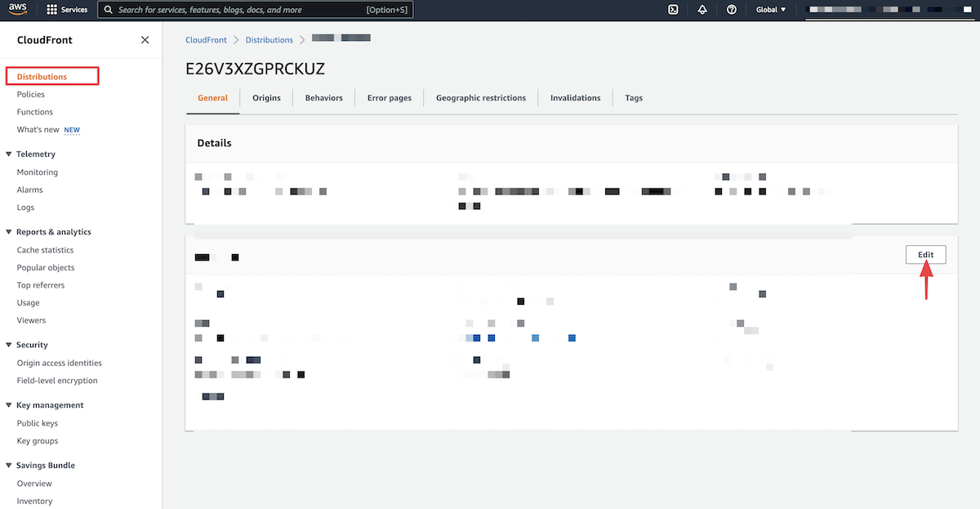Switch to the Error pages tab
This screenshot has width=980, height=509.
pyautogui.click(x=390, y=98)
